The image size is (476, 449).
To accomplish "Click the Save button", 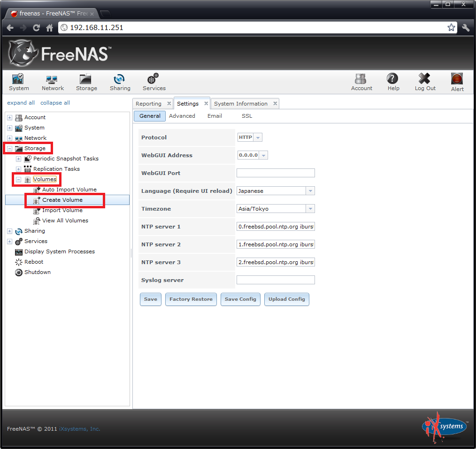I will 151,299.
